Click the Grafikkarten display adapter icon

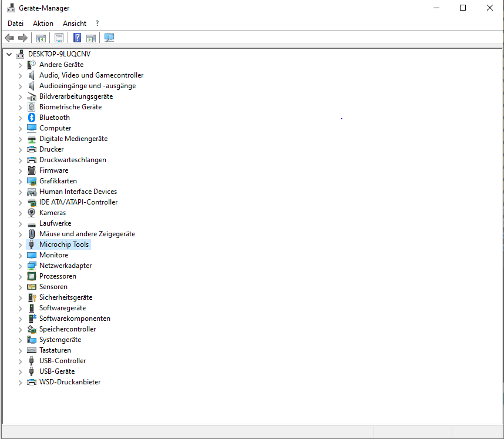[32, 181]
